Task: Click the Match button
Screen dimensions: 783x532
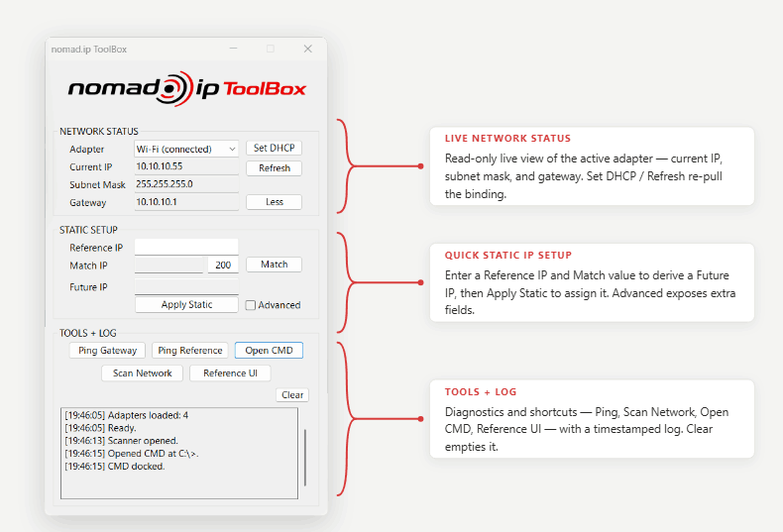Action: [274, 265]
